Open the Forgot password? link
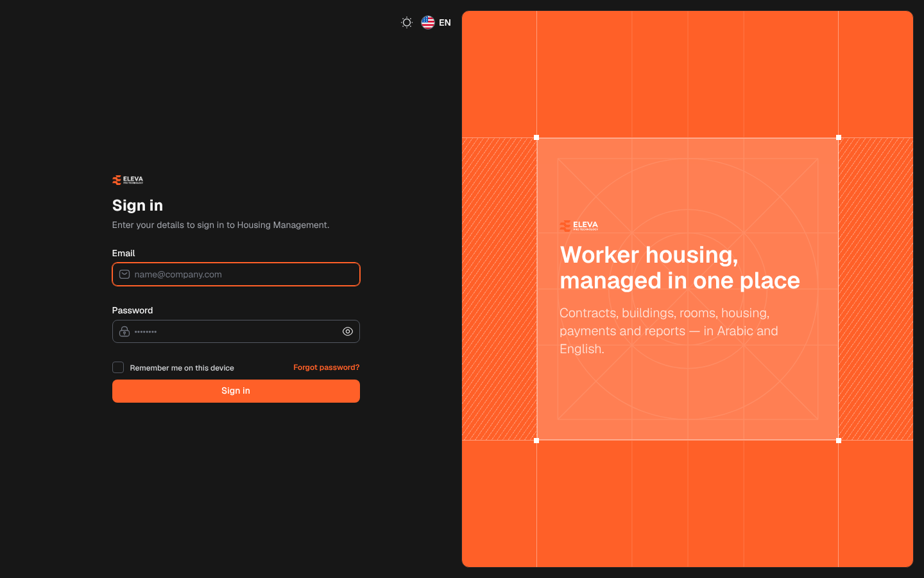The image size is (924, 578). pyautogui.click(x=327, y=367)
